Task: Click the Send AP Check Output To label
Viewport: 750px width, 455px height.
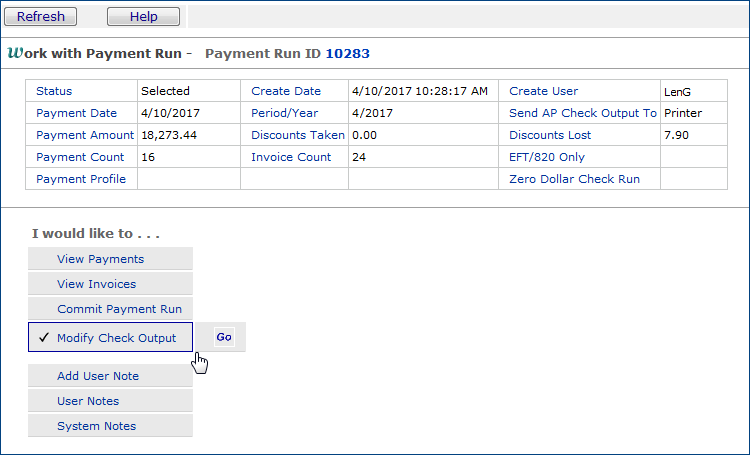Action: pyautogui.click(x=582, y=113)
